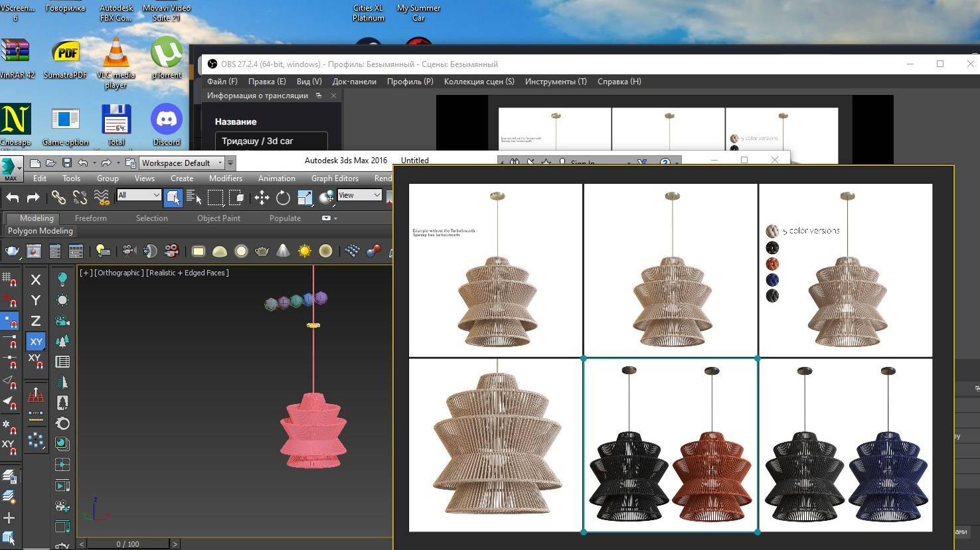The image size is (980, 550).
Task: Activate the Select Object tool
Action: (x=173, y=197)
